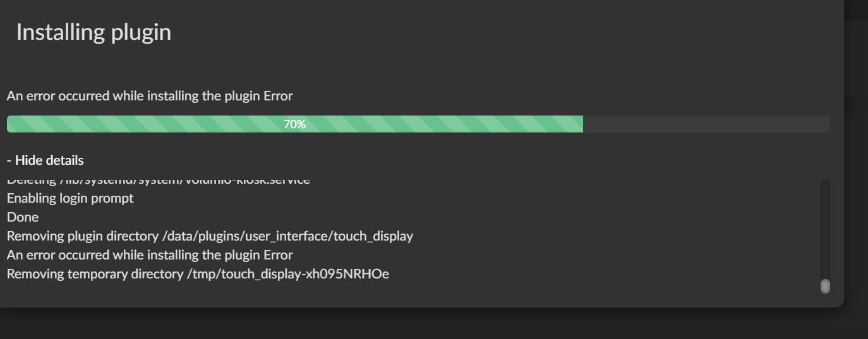Click the unfilled dark end of progress bar

pyautogui.click(x=706, y=124)
